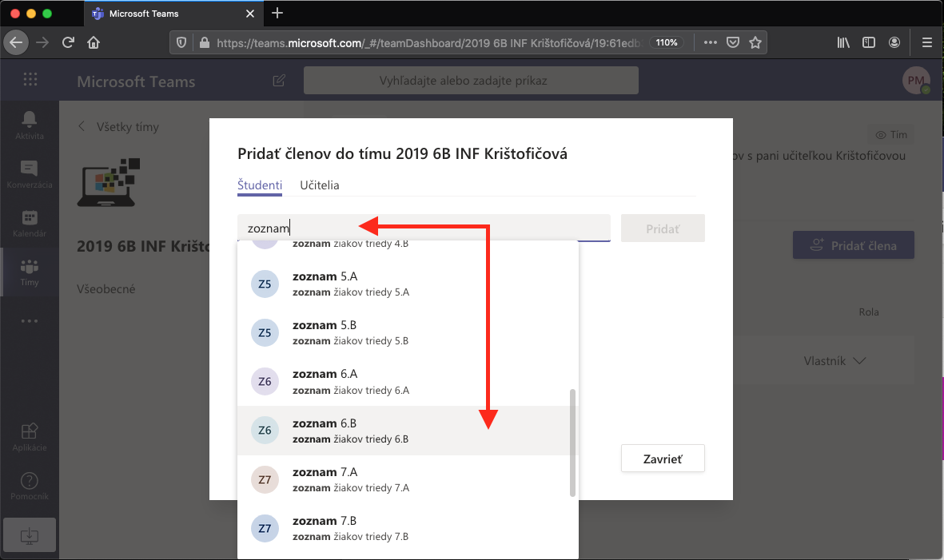
Task: Open the Aktivita bell icon
Action: click(x=30, y=120)
